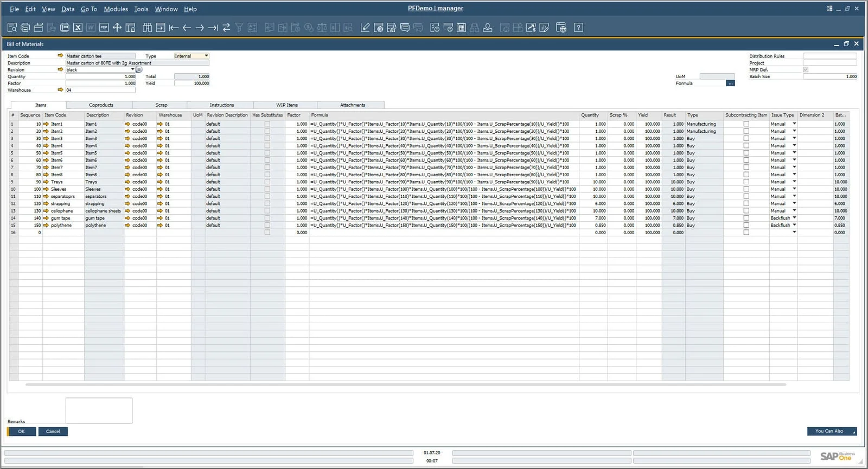Click the Print Preview toolbar icon
Image resolution: width=868 pixels, height=469 pixels.
pyautogui.click(x=12, y=28)
